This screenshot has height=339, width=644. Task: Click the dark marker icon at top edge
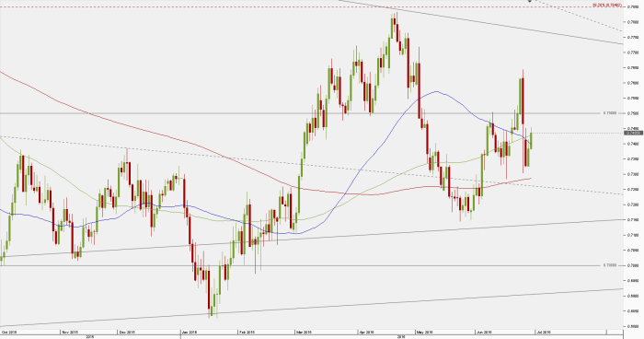click(530, 1)
